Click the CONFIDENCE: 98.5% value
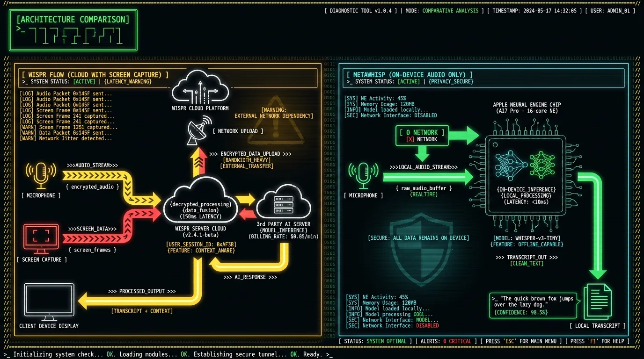The height and width of the screenshot is (359, 644). click(521, 312)
